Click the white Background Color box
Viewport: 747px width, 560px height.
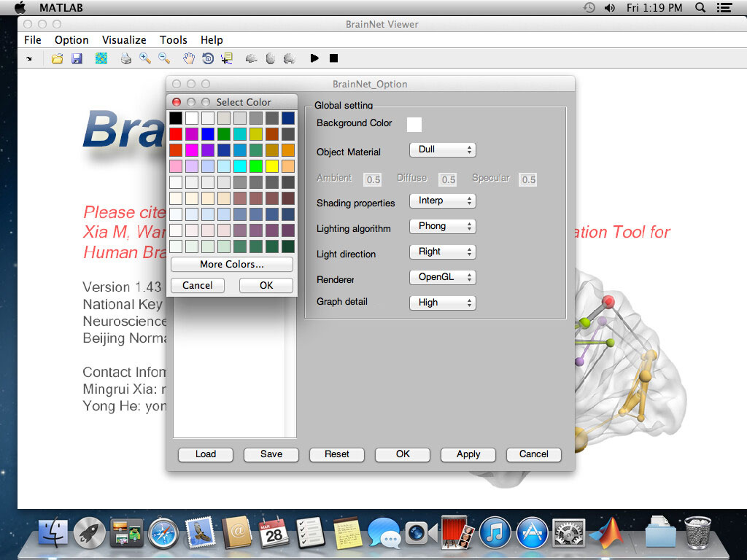click(414, 124)
